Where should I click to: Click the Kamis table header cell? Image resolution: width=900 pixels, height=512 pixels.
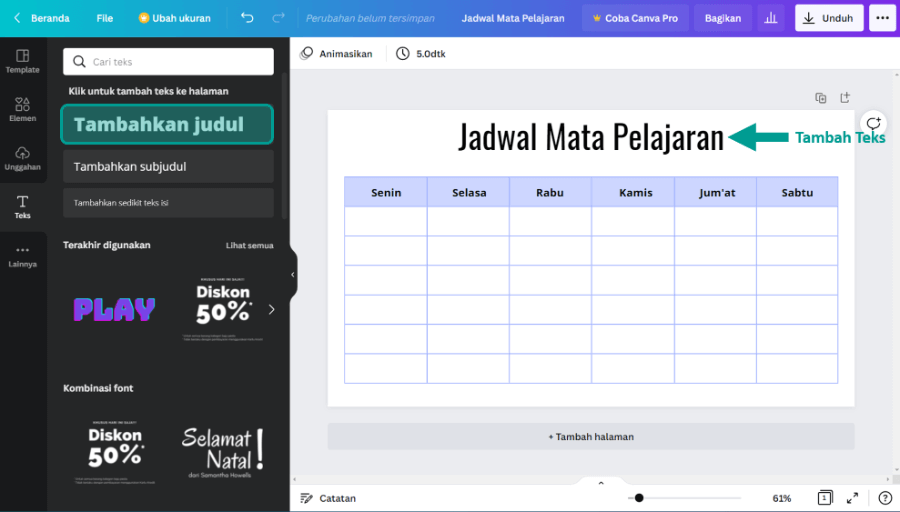tap(633, 192)
